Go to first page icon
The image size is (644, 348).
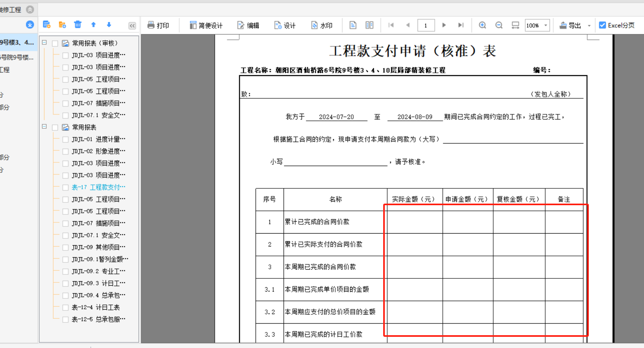tap(391, 25)
